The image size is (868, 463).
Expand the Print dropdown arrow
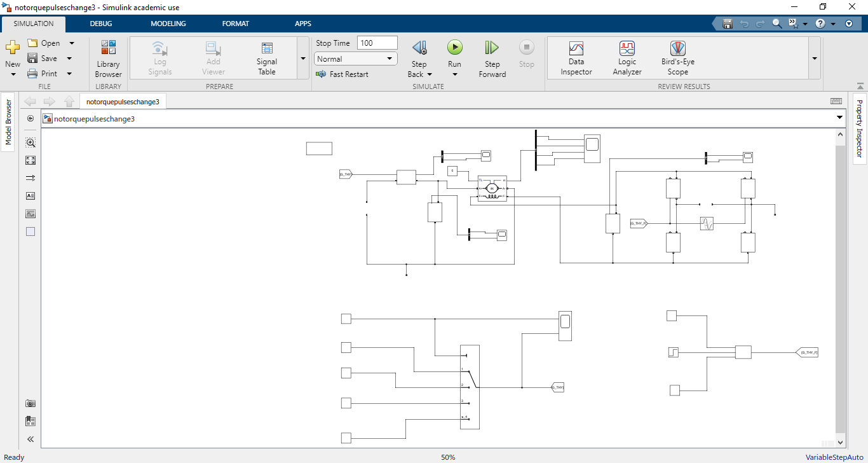click(69, 74)
